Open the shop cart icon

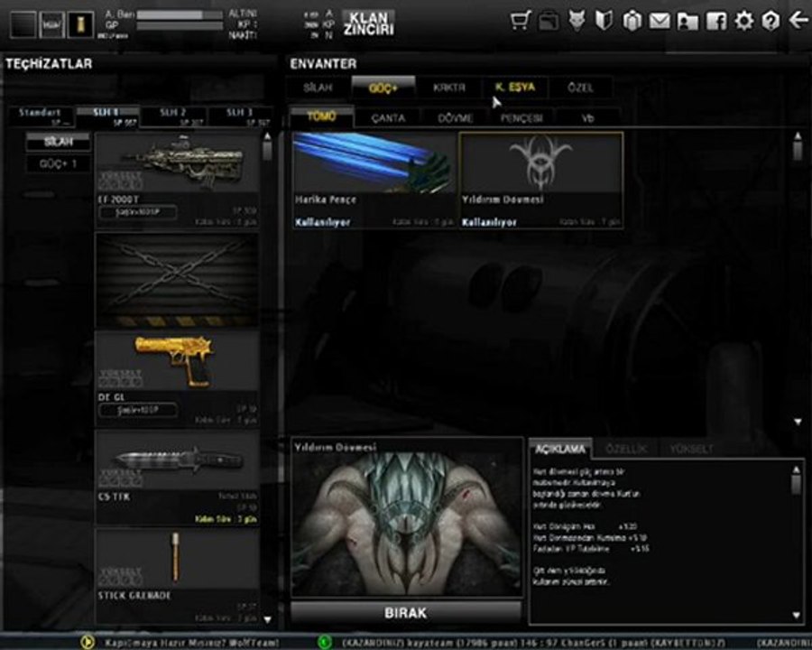(521, 21)
